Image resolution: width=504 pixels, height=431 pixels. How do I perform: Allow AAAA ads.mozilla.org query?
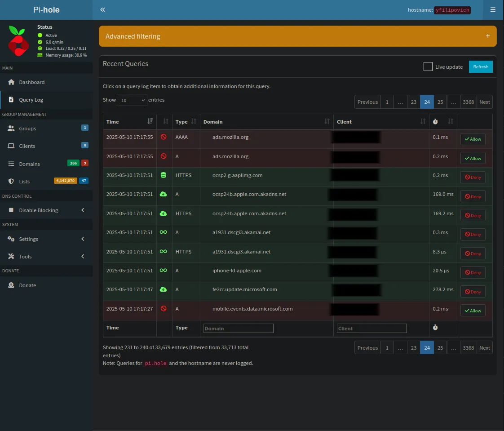coord(473,139)
